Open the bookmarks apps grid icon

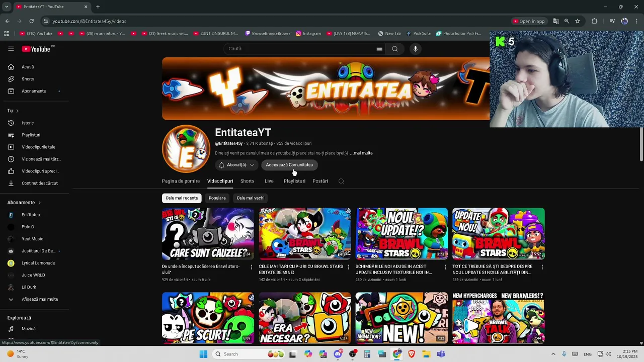pyautogui.click(x=7, y=34)
